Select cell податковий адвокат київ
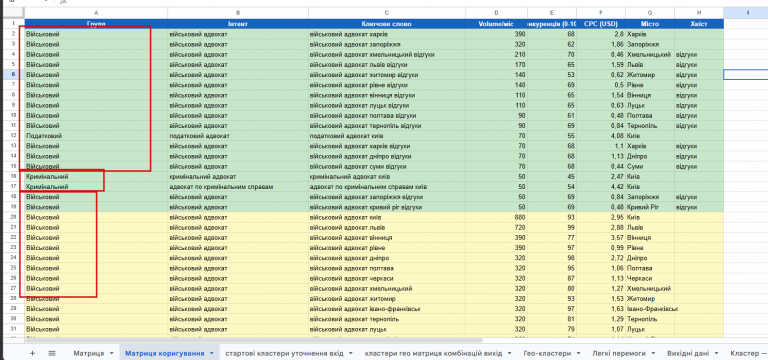Image resolution: width=768 pixels, height=360 pixels. (387, 136)
